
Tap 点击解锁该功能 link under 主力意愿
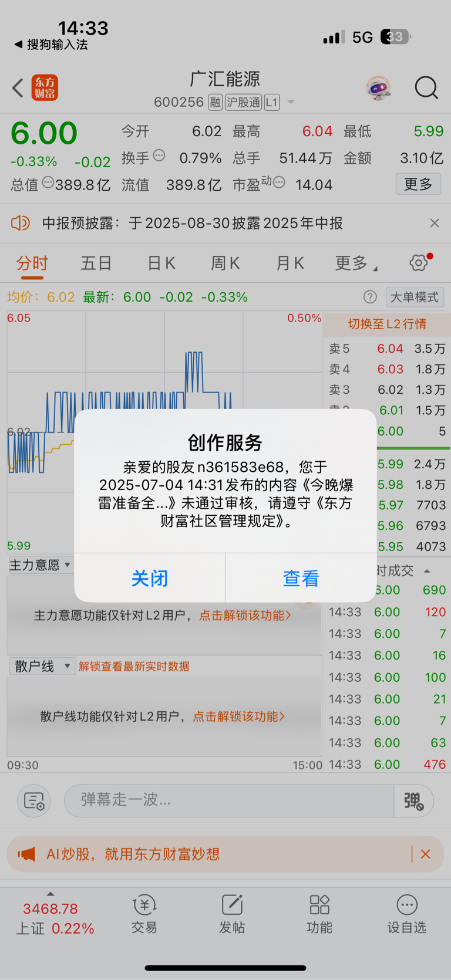245,615
